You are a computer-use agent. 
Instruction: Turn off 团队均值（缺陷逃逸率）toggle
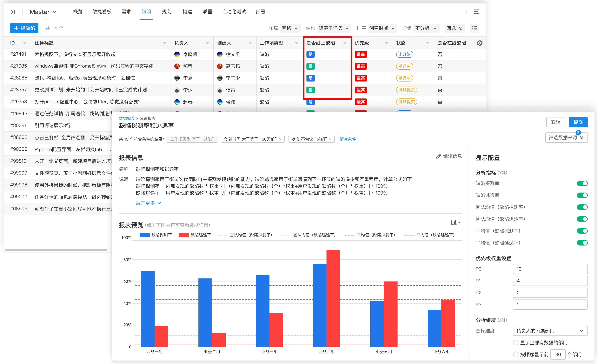tap(583, 219)
